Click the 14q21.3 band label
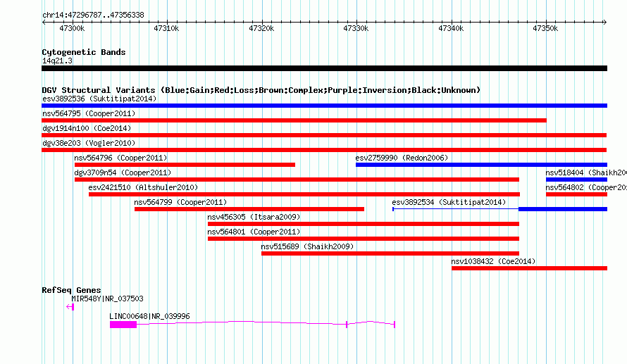627x364 pixels. tap(57, 61)
